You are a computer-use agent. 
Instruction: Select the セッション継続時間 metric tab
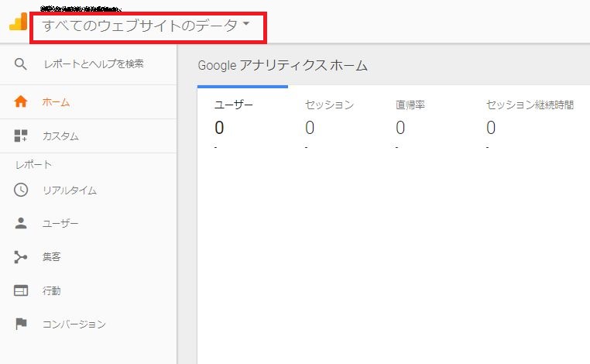(x=530, y=105)
